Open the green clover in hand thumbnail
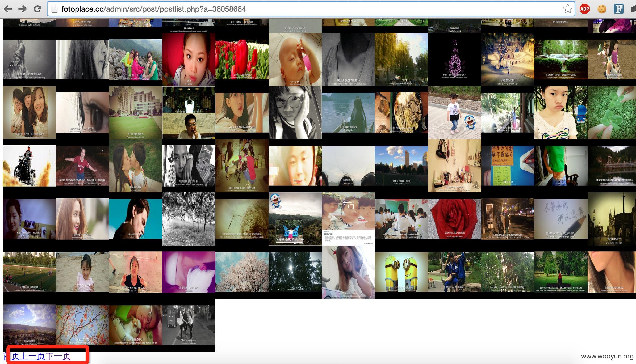636x364 pixels. point(612,113)
